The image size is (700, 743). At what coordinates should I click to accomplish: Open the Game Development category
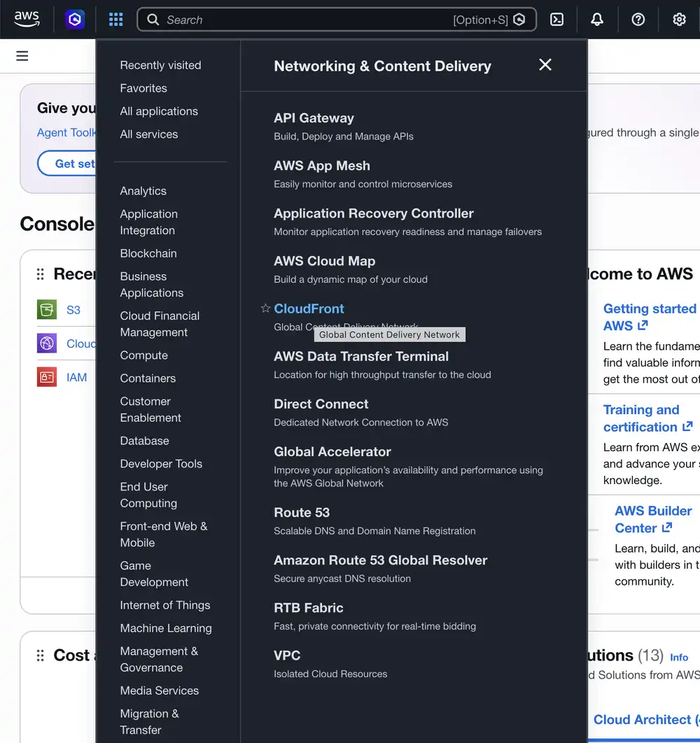click(154, 574)
